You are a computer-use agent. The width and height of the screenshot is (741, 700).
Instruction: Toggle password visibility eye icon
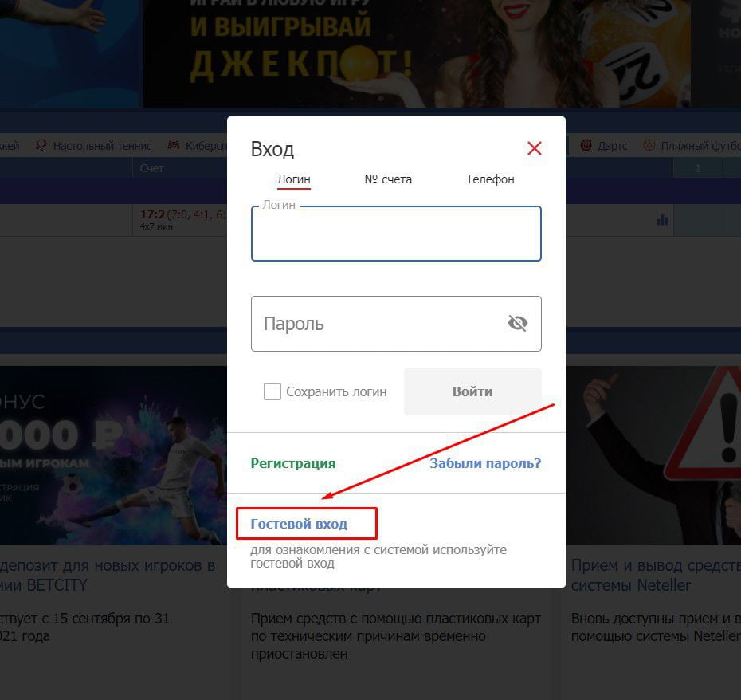(x=517, y=323)
